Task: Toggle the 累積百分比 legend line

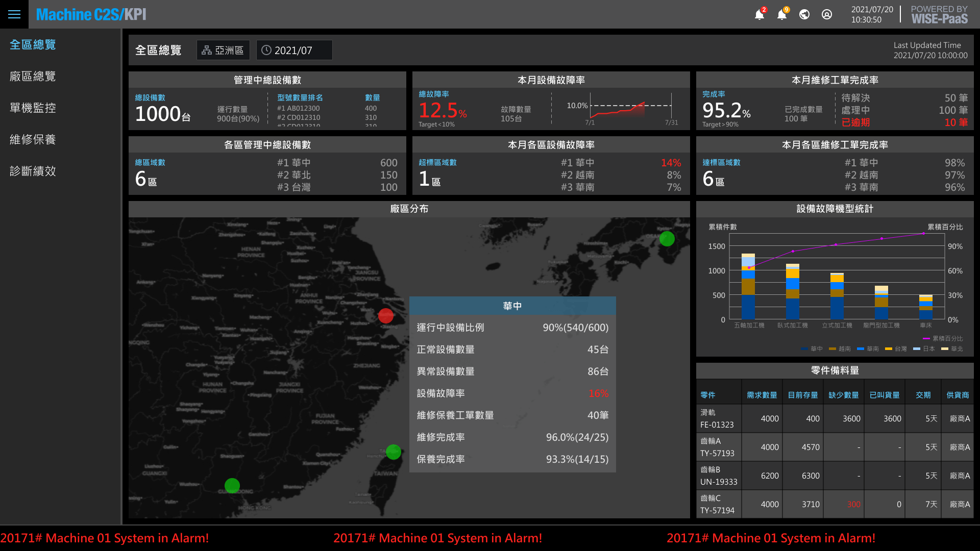Action: [x=943, y=339]
